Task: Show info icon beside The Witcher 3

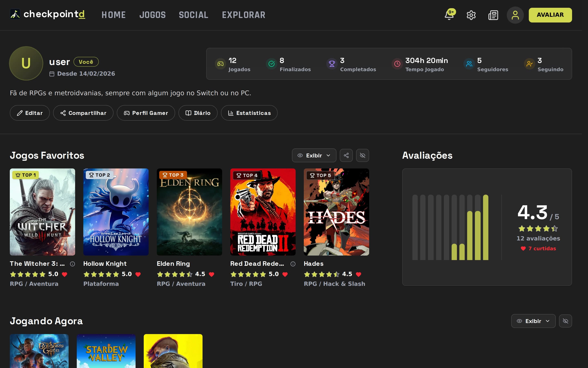Action: pyautogui.click(x=72, y=264)
